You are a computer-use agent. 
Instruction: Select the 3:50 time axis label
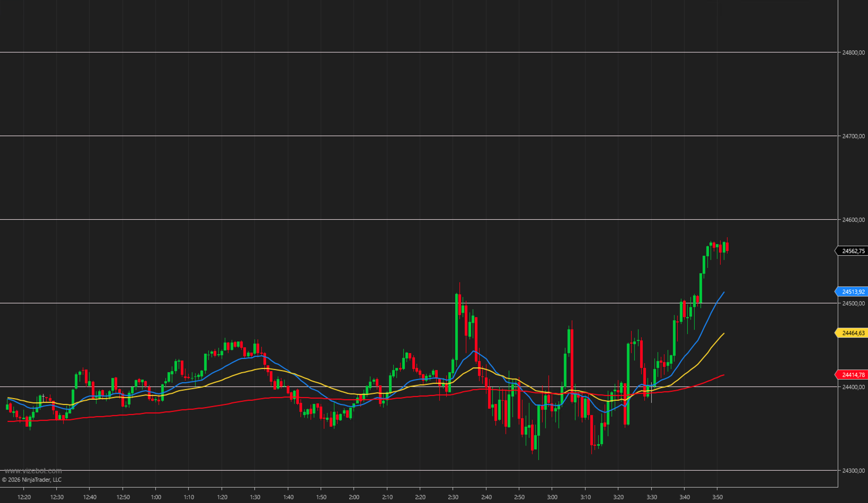point(718,496)
